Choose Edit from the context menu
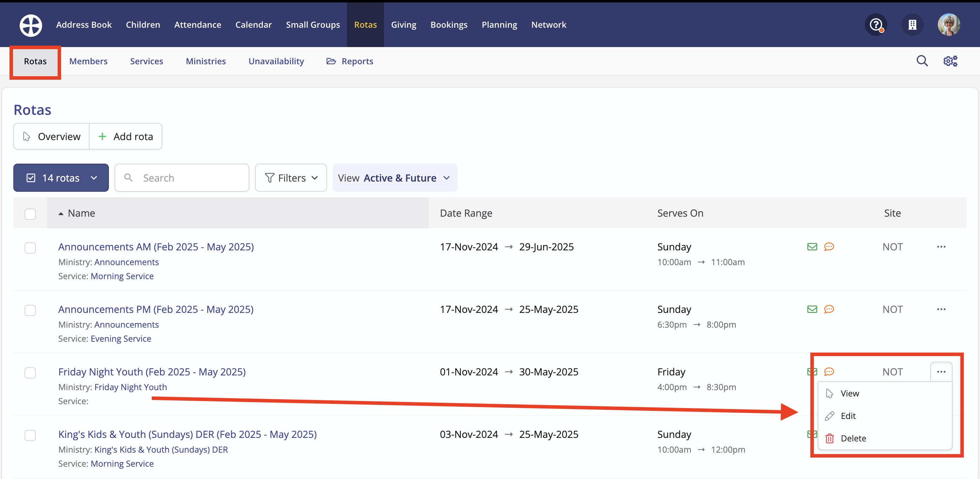 (848, 416)
